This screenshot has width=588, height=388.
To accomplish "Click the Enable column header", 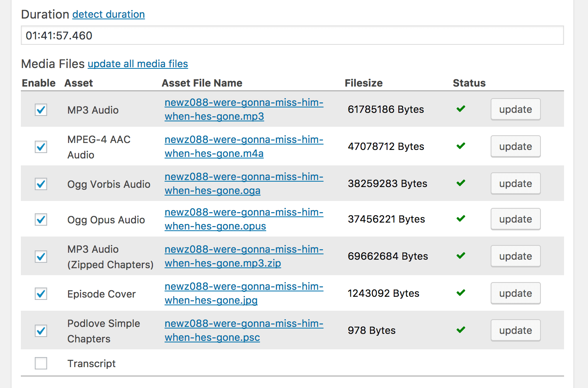I will pyautogui.click(x=39, y=83).
